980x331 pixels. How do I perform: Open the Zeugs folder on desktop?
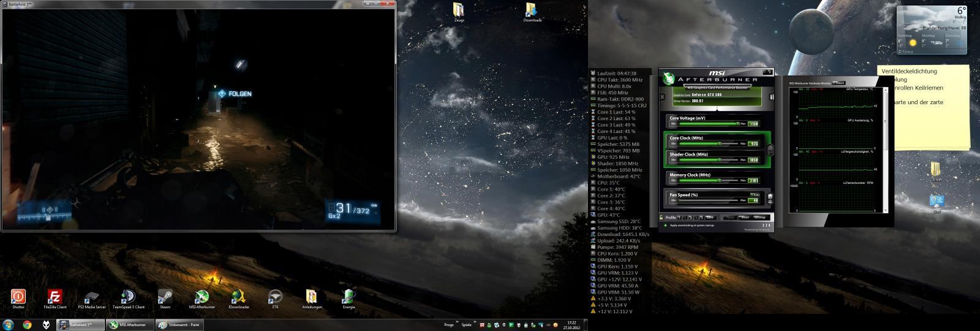pos(459,10)
